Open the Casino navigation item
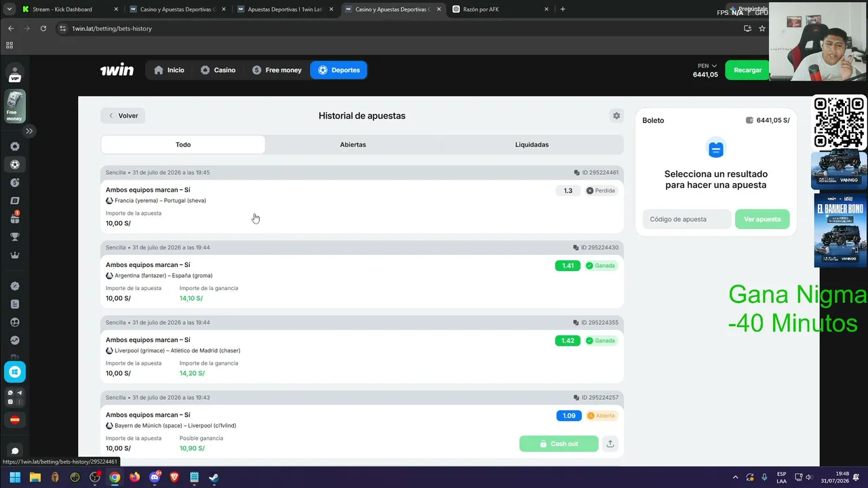 [x=218, y=70]
